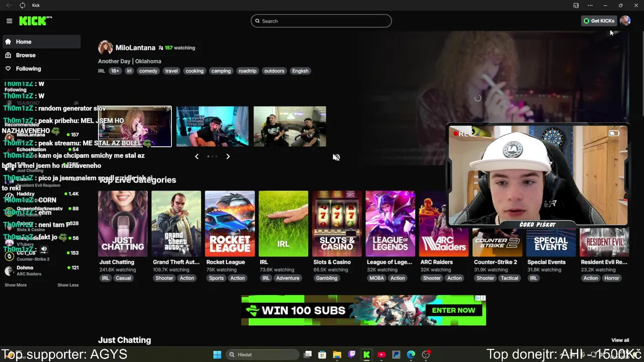Viewport: 644px width, 362px height.
Task: Click the Sports tag under Rocket League
Action: point(216,278)
